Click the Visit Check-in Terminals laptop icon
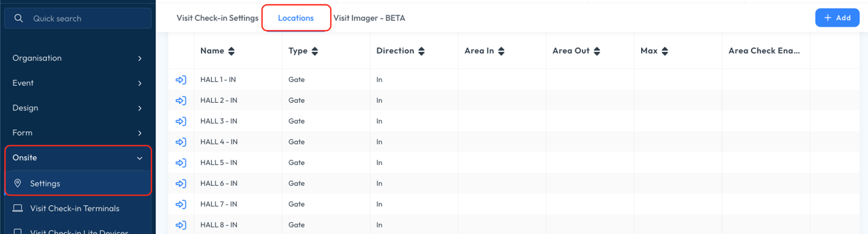Screen dimensions: 868x234 coord(18,209)
